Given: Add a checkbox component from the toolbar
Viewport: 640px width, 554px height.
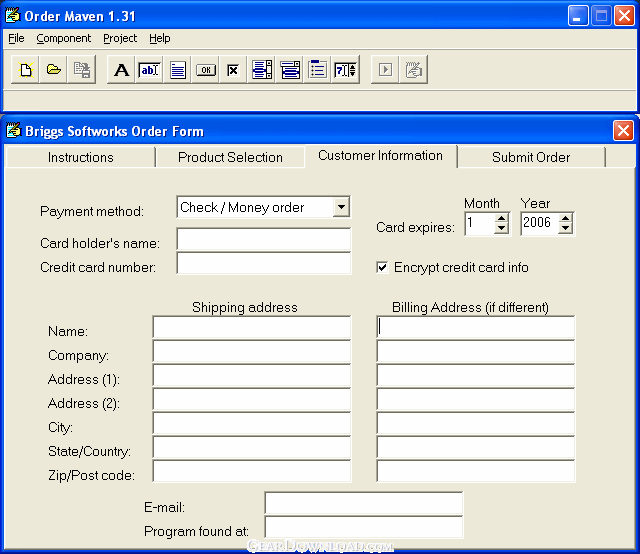Looking at the screenshot, I should click(233, 70).
